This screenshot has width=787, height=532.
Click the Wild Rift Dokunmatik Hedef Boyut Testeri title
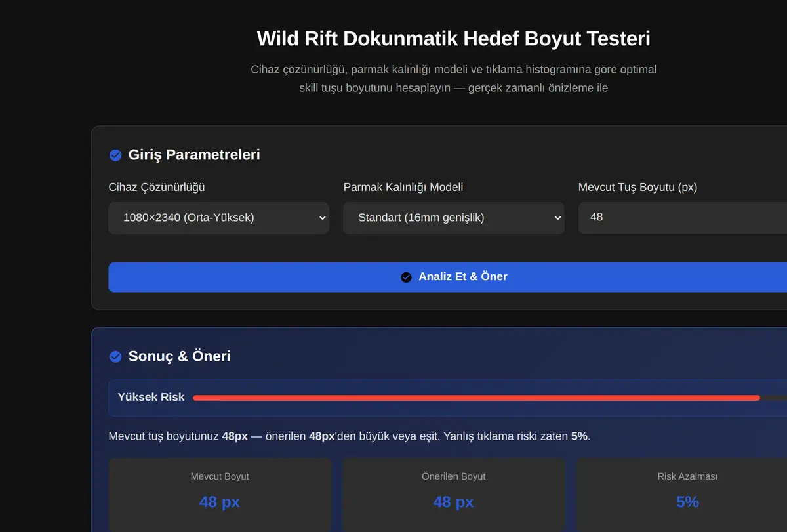[453, 39]
